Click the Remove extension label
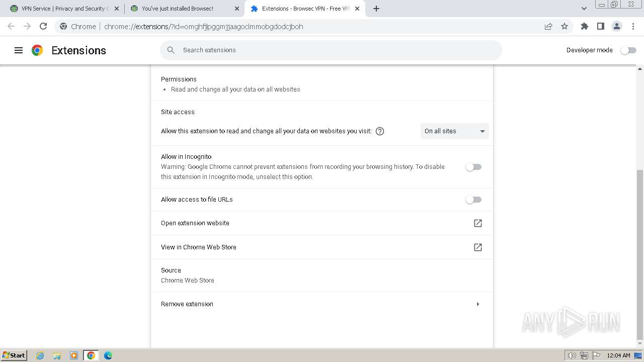 point(187,304)
